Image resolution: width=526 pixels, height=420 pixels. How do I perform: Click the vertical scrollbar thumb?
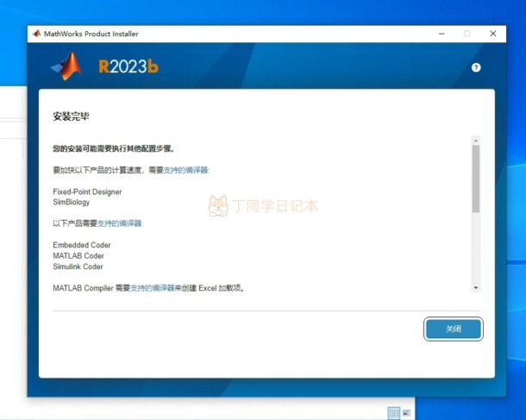click(x=476, y=179)
